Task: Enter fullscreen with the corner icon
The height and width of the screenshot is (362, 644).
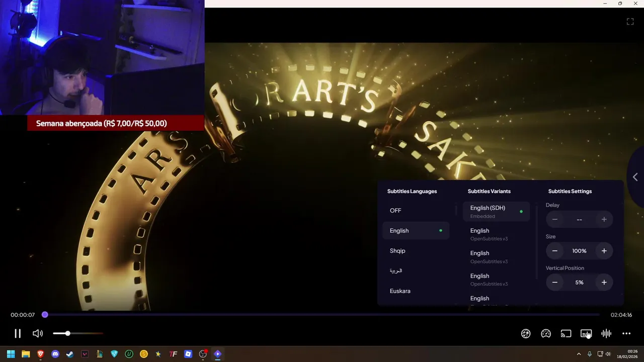Action: coord(630,21)
